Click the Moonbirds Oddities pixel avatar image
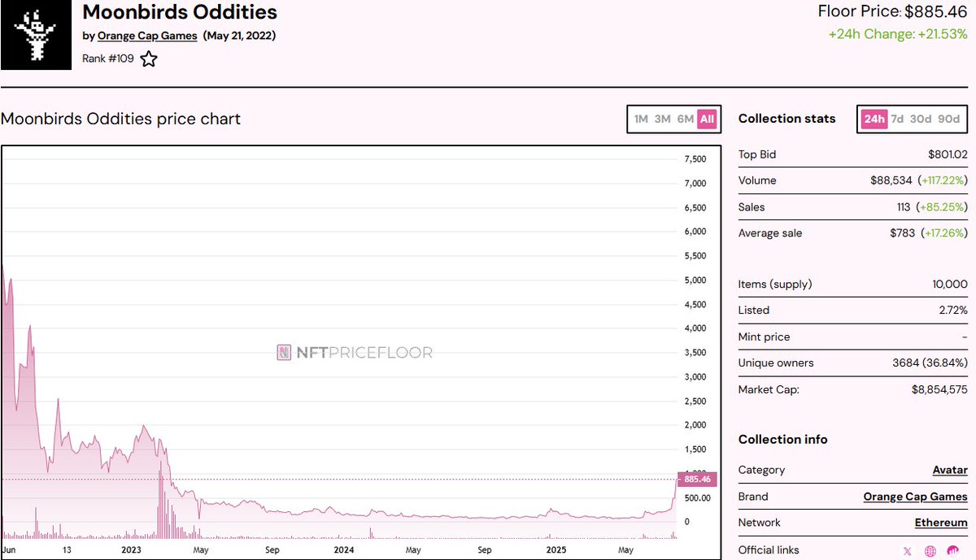This screenshot has width=976, height=560. 36,35
